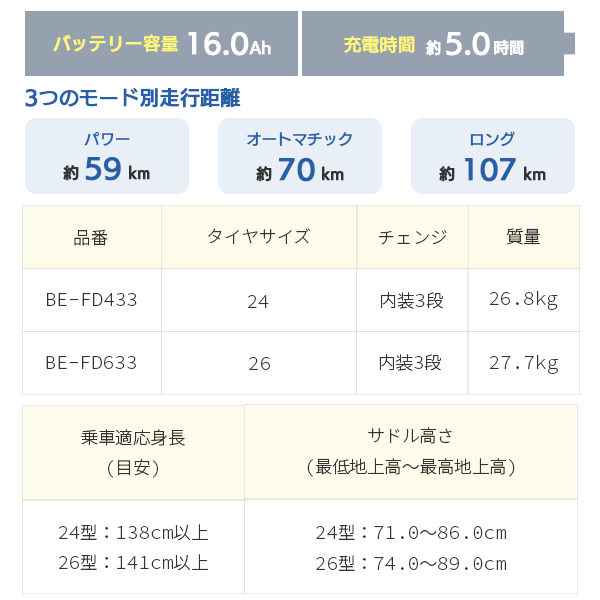Click the battery capacity 16.0Ah banner
Image resolution: width=600 pixels, height=600 pixels.
(x=161, y=43)
